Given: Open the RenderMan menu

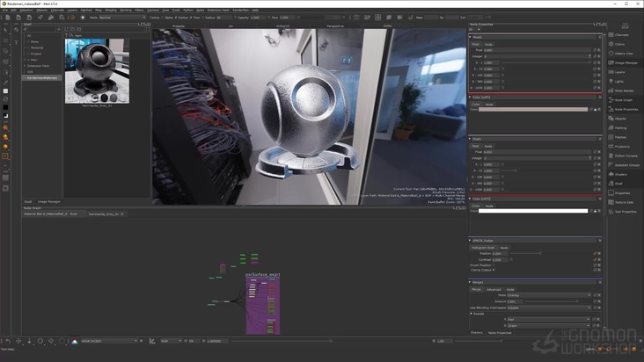Looking at the screenshot, I should [x=240, y=10].
